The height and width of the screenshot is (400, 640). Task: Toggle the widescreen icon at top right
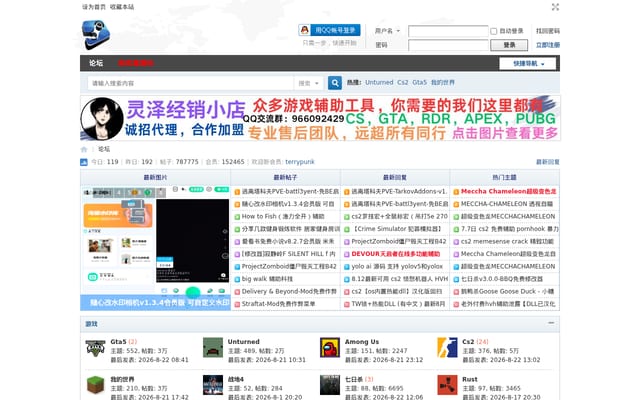[x=555, y=7]
